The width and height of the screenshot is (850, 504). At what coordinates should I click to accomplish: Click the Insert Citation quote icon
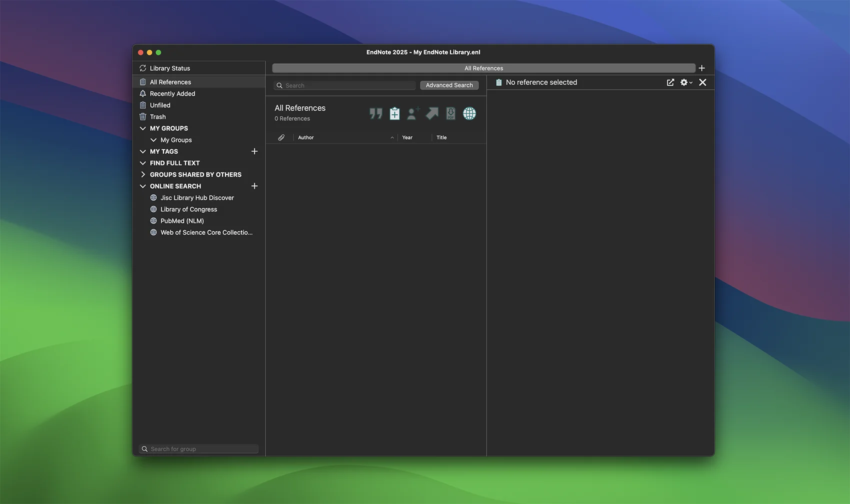point(376,113)
